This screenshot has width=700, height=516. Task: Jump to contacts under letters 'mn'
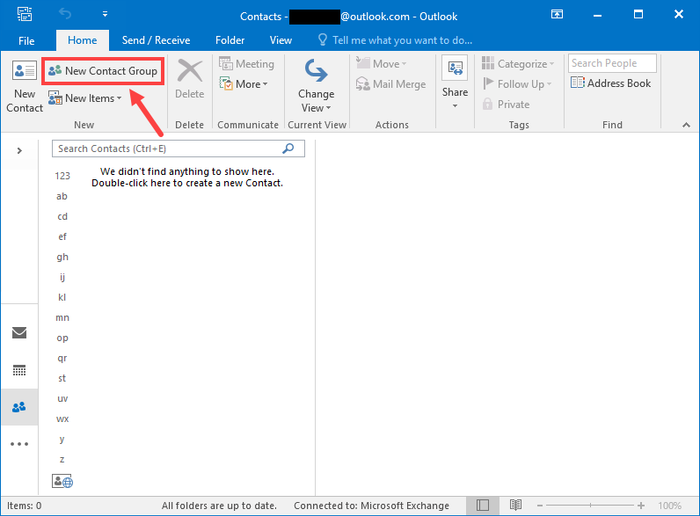pyautogui.click(x=62, y=317)
